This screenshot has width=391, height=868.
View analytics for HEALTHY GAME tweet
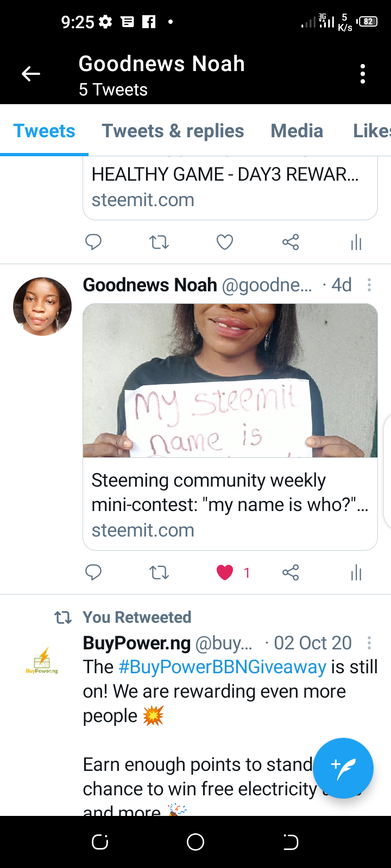point(356,242)
